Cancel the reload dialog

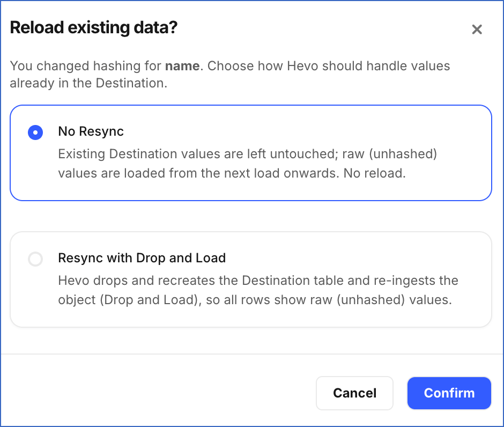click(x=354, y=393)
